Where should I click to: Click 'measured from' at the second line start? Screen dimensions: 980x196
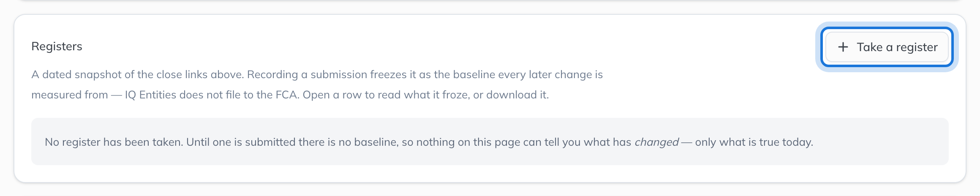(70, 95)
